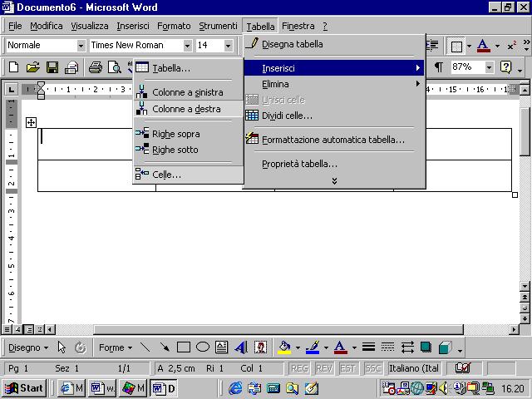The height and width of the screenshot is (399, 532).
Task: Toggle show paragraph marks ¶
Action: tap(438, 67)
